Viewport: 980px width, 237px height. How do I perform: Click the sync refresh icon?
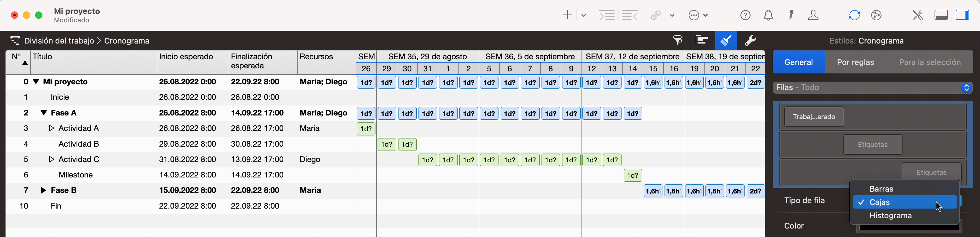tap(854, 15)
